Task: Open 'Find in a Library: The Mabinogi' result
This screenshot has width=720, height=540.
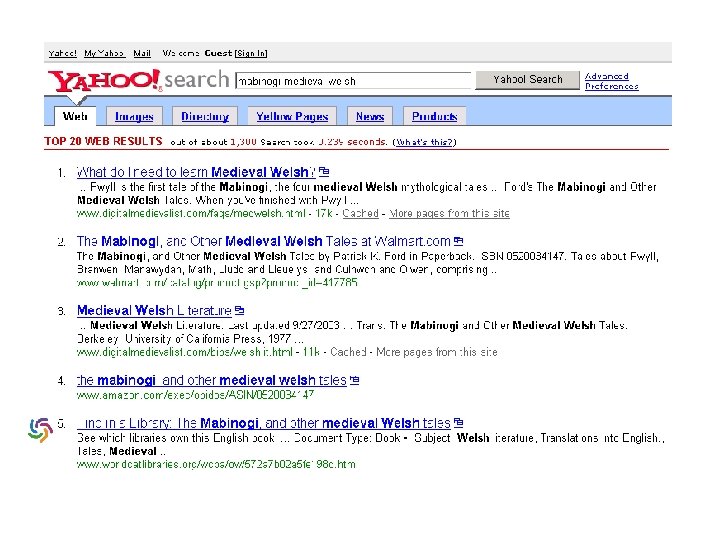Action: (x=264, y=423)
